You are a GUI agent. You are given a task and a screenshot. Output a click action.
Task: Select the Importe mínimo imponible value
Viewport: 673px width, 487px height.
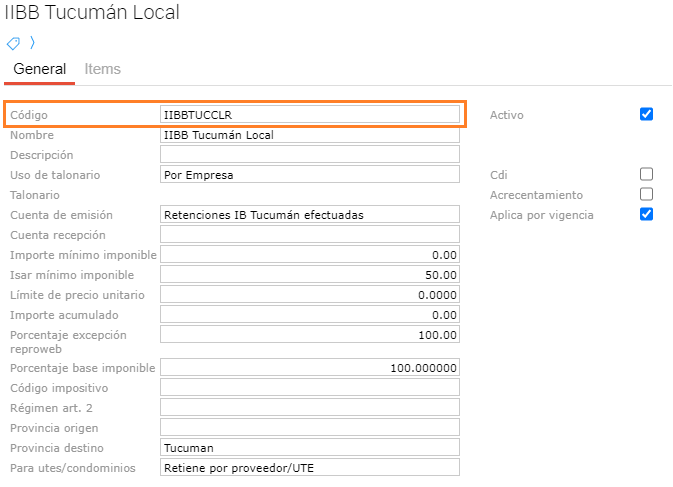[309, 255]
